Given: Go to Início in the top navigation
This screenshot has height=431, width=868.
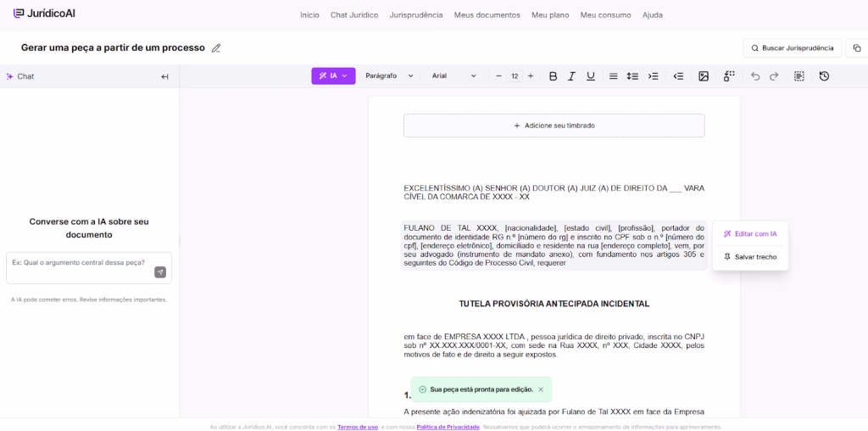Looking at the screenshot, I should point(309,15).
